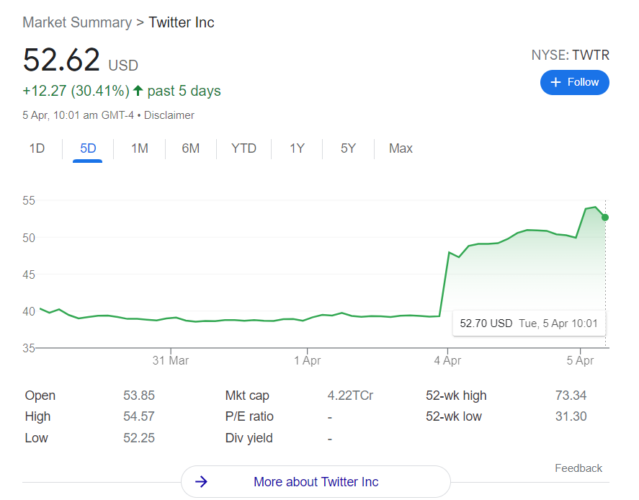Click the arrow icon beside More about Twitter

pos(201,482)
